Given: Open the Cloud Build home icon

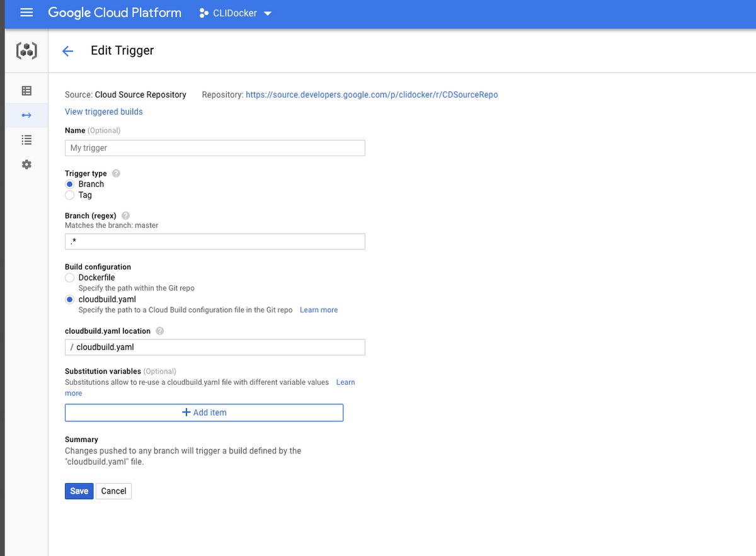Looking at the screenshot, I should click(26, 50).
